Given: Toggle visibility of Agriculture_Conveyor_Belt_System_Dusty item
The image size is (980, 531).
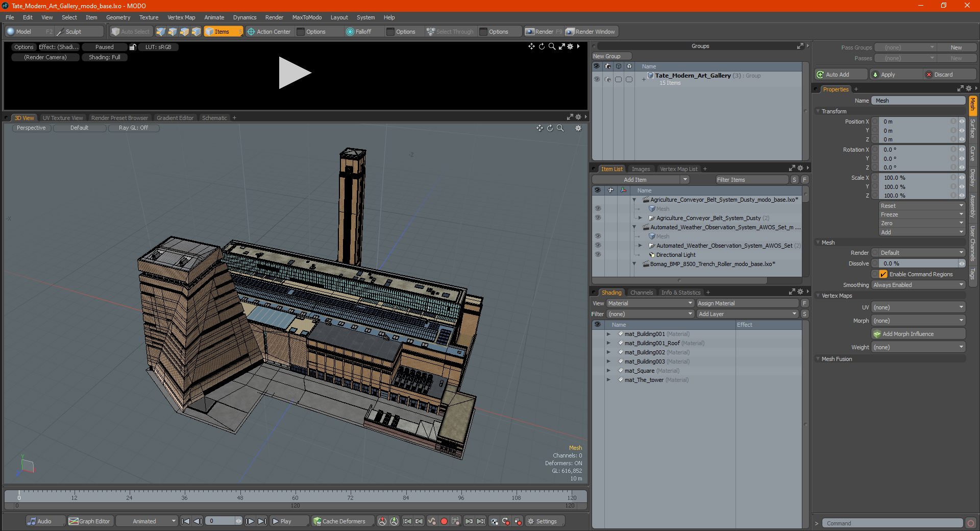Looking at the screenshot, I should [x=598, y=218].
